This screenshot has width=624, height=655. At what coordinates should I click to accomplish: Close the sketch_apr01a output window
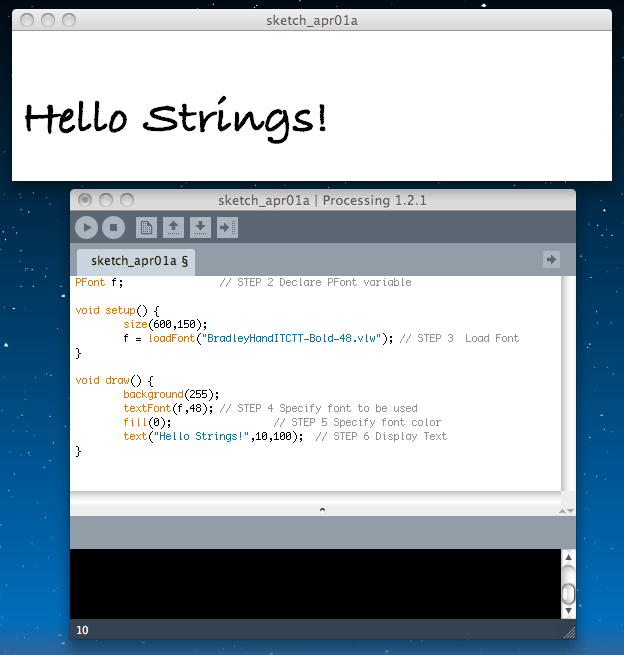click(27, 20)
